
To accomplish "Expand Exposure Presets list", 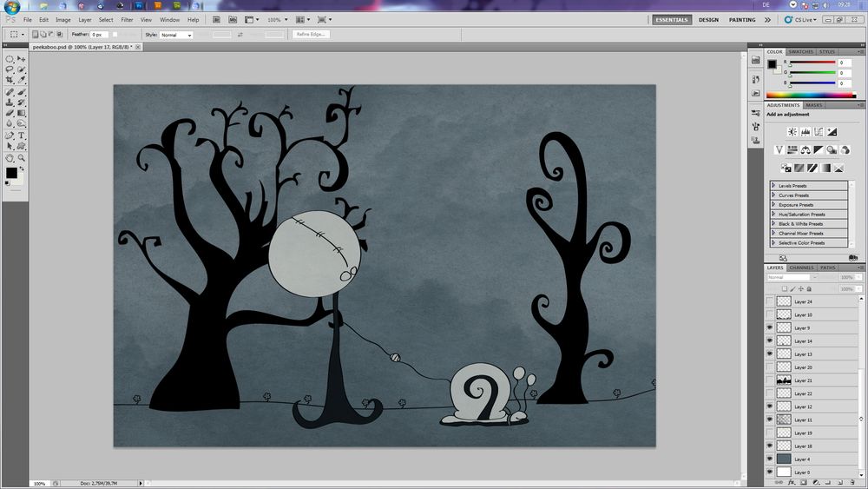I will (773, 204).
